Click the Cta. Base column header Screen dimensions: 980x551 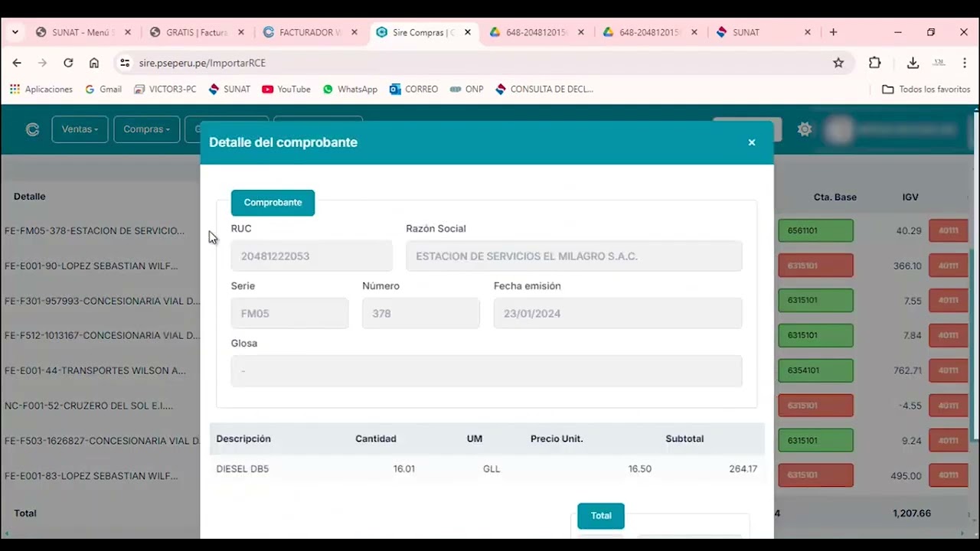[x=835, y=197]
